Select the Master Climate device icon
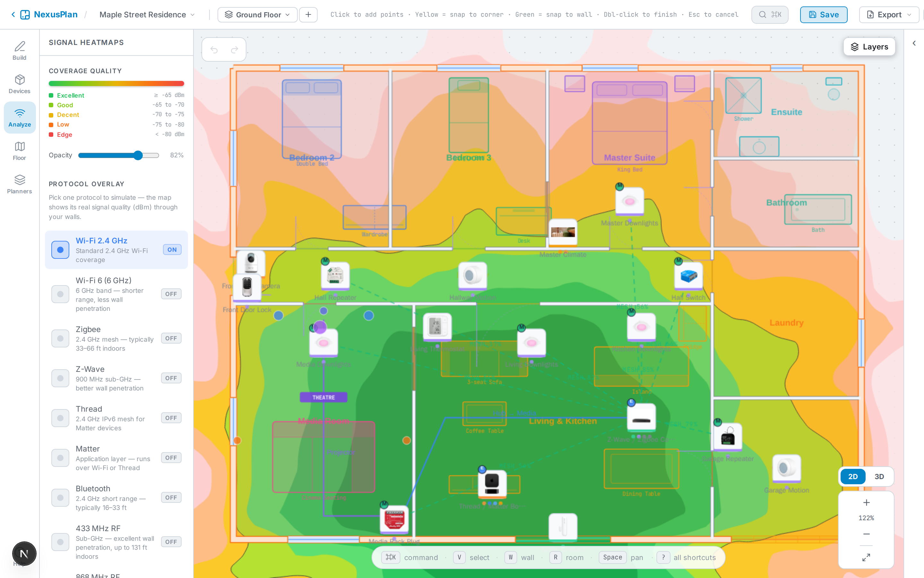 (x=563, y=233)
